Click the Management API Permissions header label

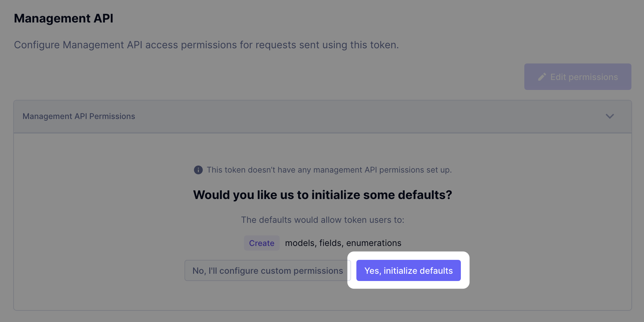(79, 116)
